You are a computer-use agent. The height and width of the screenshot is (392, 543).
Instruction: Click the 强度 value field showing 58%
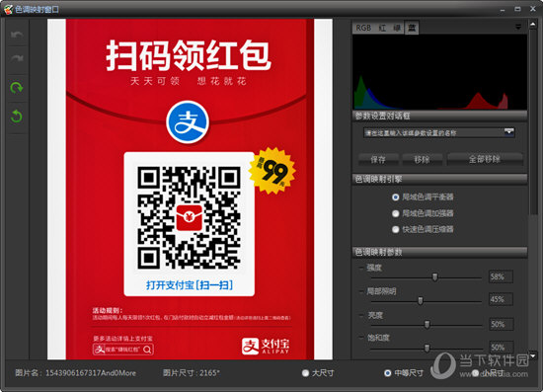(x=501, y=276)
